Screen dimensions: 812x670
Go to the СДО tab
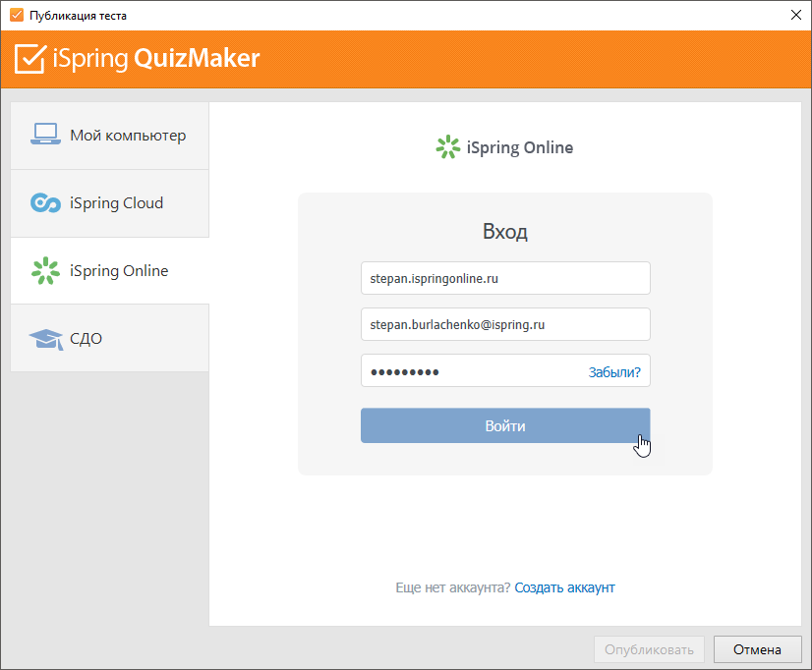[110, 338]
